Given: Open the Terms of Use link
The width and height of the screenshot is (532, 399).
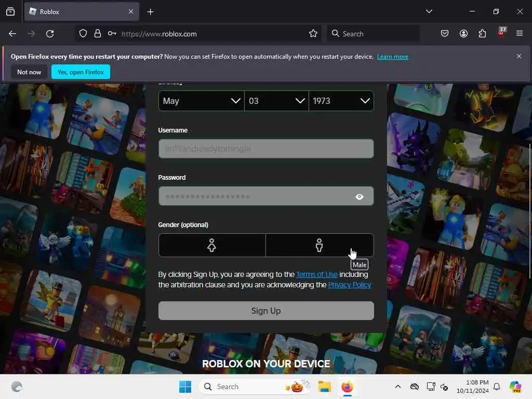Looking at the screenshot, I should click(317, 274).
